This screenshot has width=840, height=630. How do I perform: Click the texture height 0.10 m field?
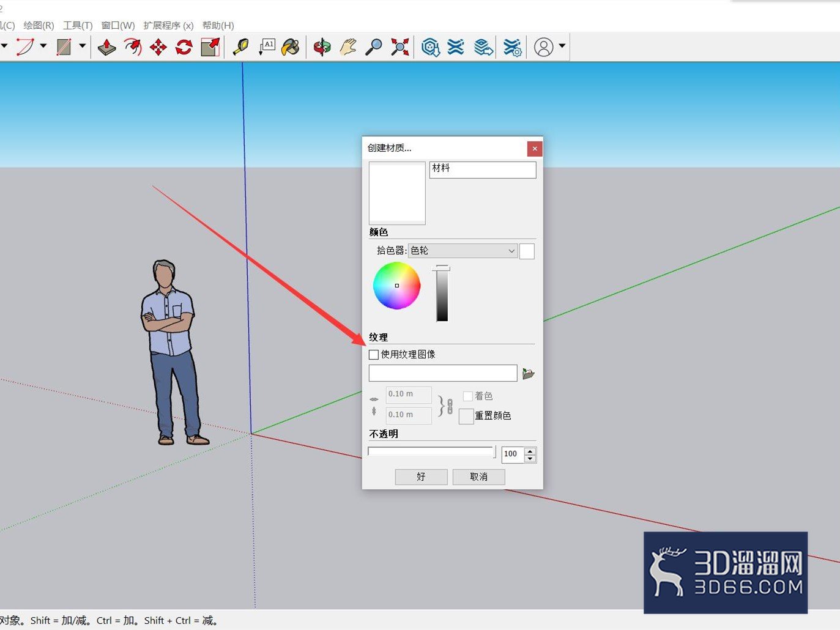409,415
